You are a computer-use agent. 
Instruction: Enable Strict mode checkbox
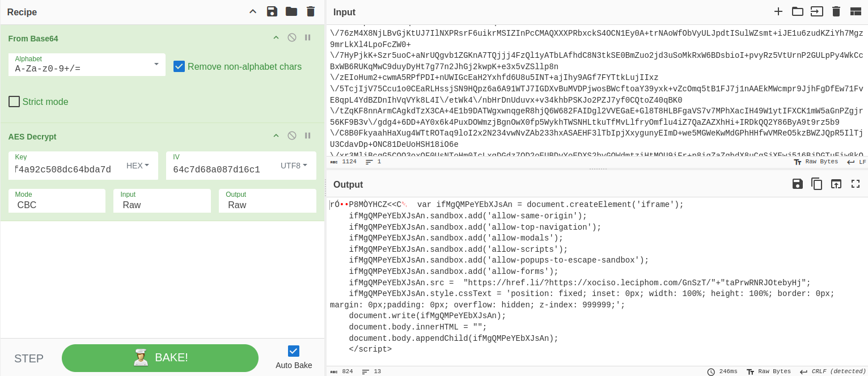[x=14, y=102]
